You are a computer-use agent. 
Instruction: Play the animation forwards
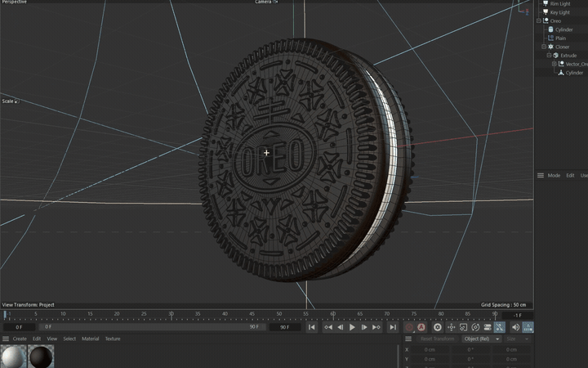tap(352, 327)
